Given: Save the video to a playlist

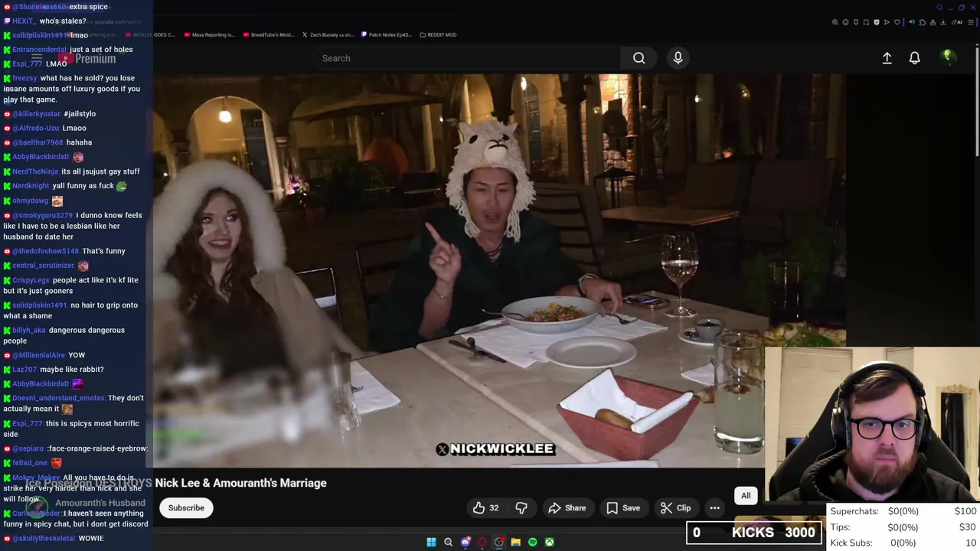Looking at the screenshot, I should coord(623,508).
